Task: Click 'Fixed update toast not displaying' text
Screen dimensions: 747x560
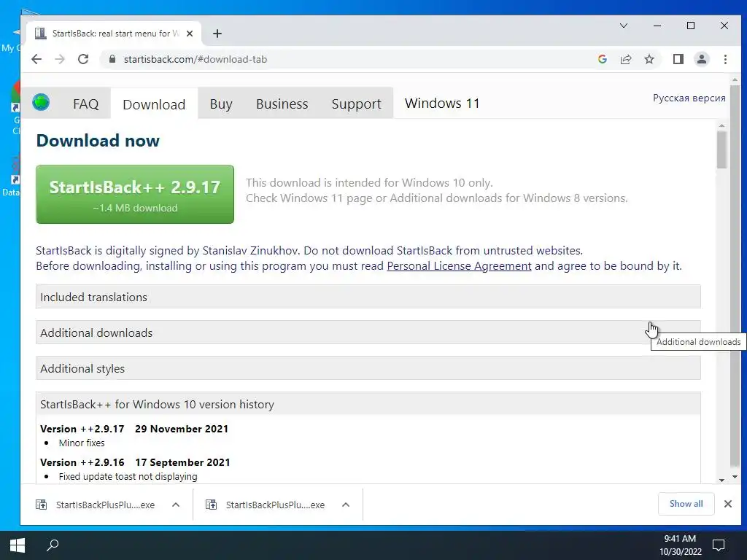Action: [x=128, y=476]
